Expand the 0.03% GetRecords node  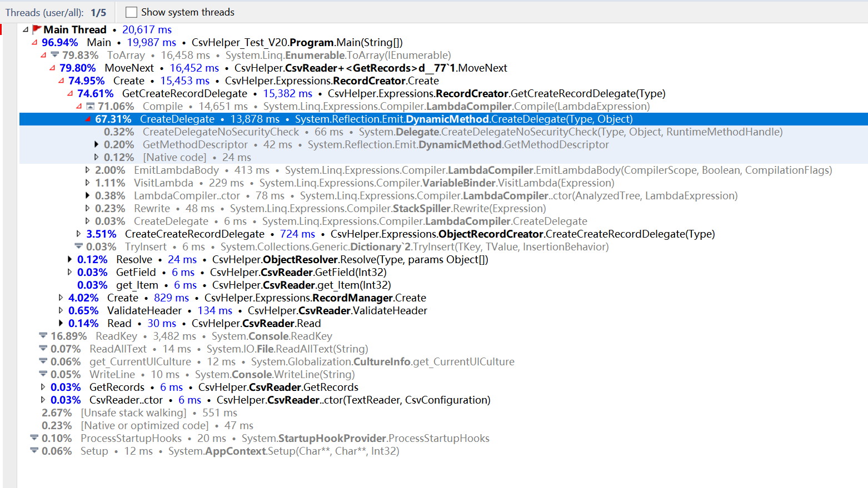43,387
